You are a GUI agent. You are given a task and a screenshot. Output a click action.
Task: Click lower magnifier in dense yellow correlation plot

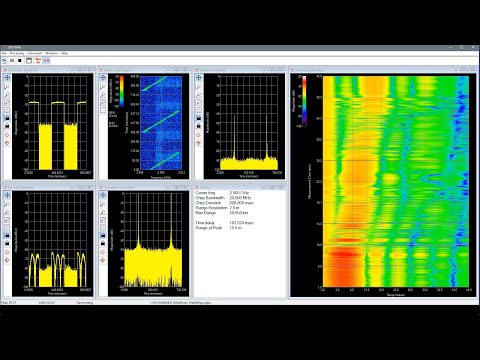point(103,212)
